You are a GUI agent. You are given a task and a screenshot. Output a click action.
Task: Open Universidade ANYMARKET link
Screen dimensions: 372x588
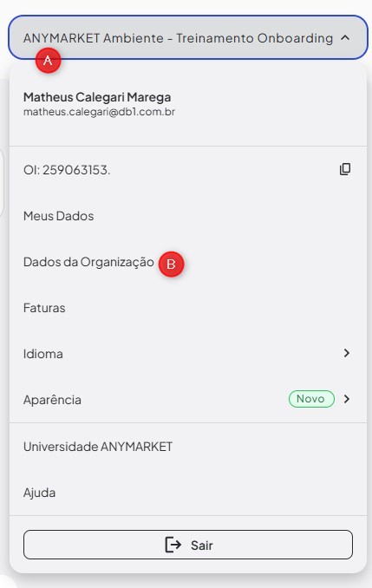click(188, 447)
